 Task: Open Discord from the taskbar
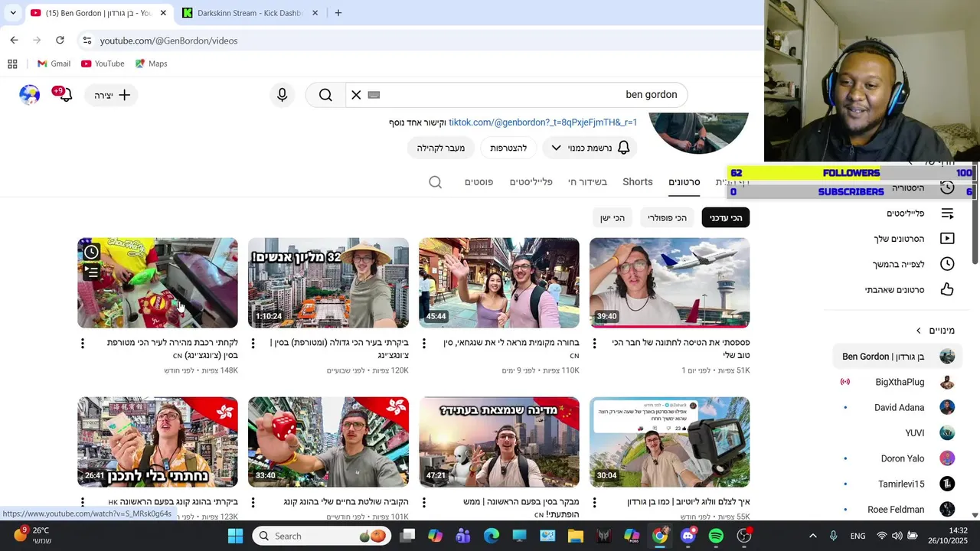[x=688, y=536]
